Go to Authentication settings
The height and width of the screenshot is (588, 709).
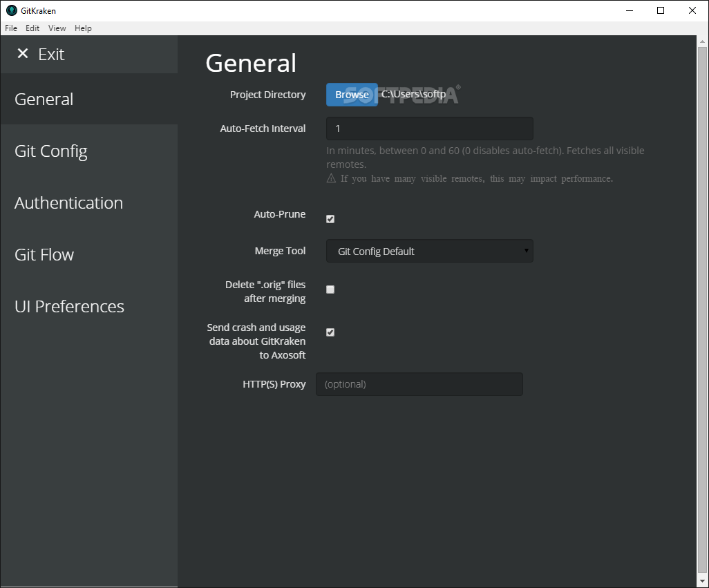[89, 203]
